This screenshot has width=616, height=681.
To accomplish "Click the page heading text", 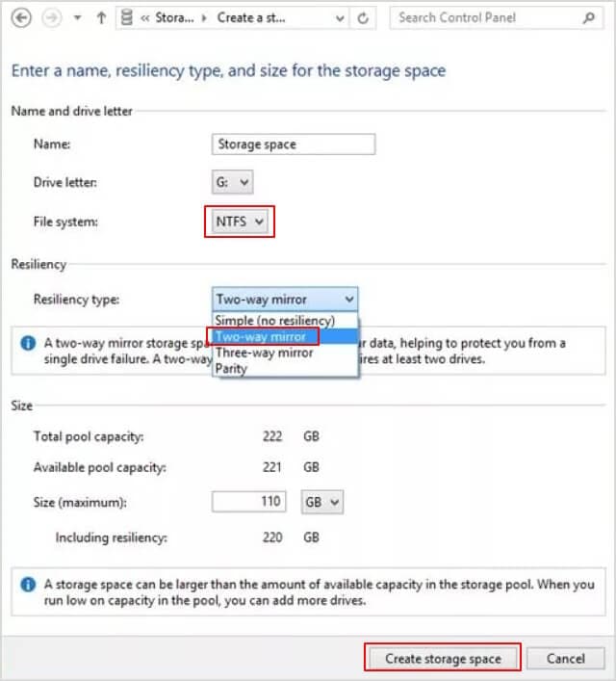I will click(228, 70).
